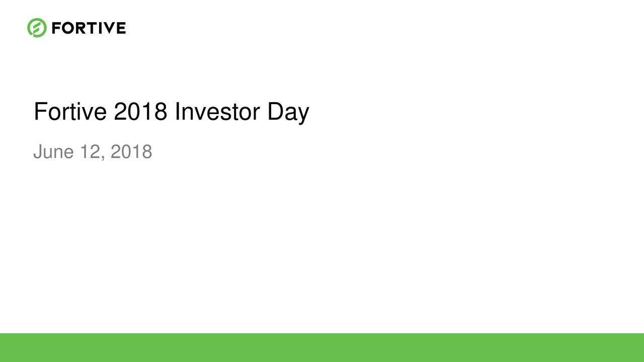Click the number 12 in the date

click(91, 151)
